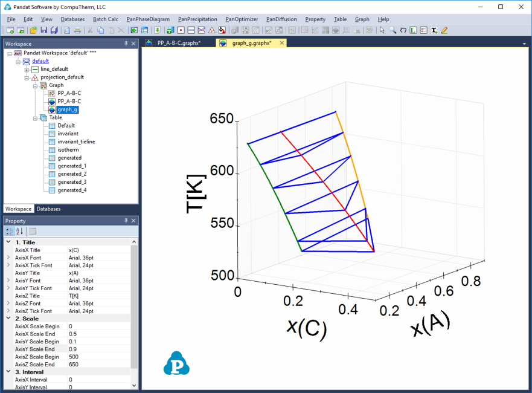Collapse the Table node in workspace tree
This screenshot has height=393, width=532.
[x=36, y=118]
